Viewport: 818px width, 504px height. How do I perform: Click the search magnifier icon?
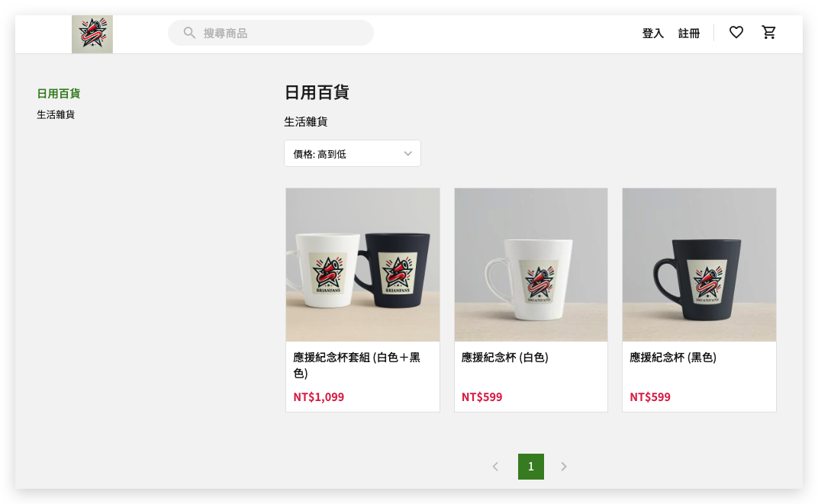pyautogui.click(x=189, y=33)
